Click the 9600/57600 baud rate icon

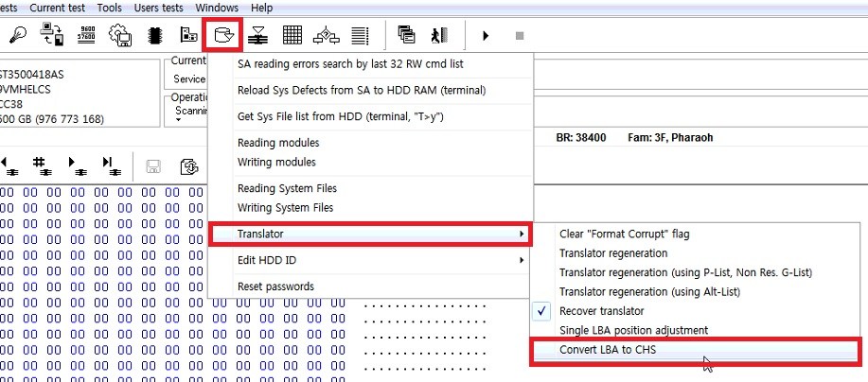(x=87, y=36)
